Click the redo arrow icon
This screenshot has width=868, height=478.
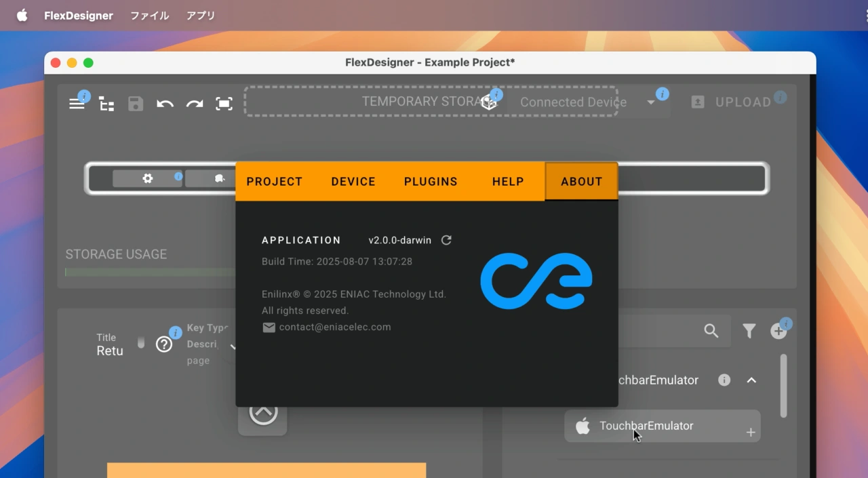pyautogui.click(x=195, y=103)
